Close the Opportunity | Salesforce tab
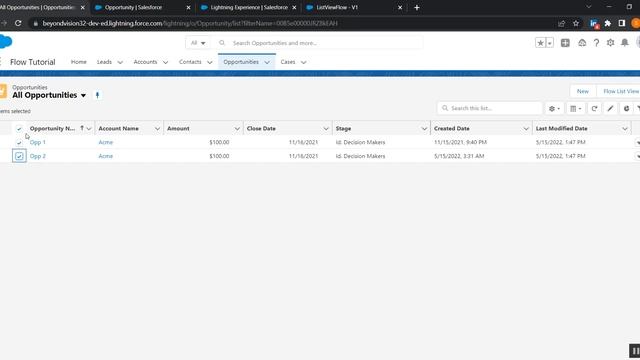The width and height of the screenshot is (640, 360). tap(188, 7)
